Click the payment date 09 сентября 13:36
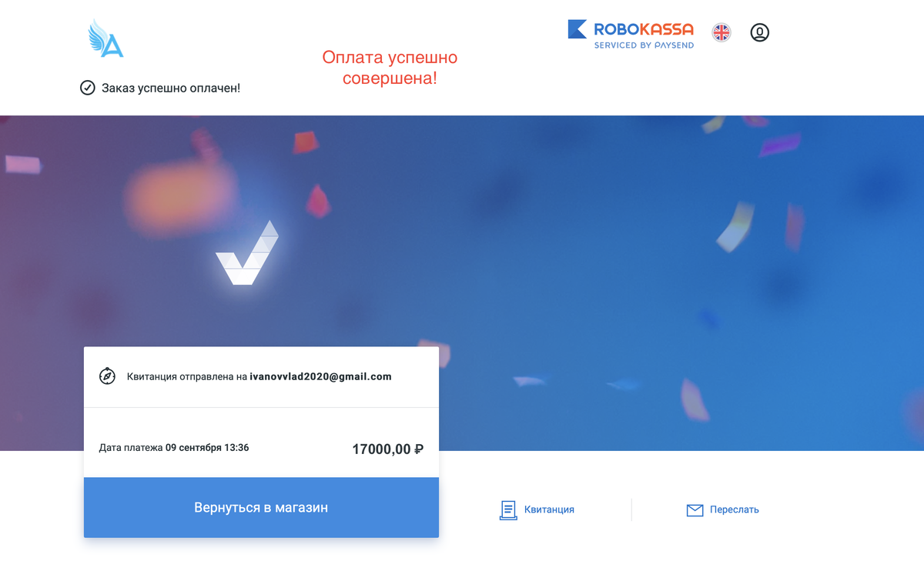The image size is (924, 571). point(207,448)
